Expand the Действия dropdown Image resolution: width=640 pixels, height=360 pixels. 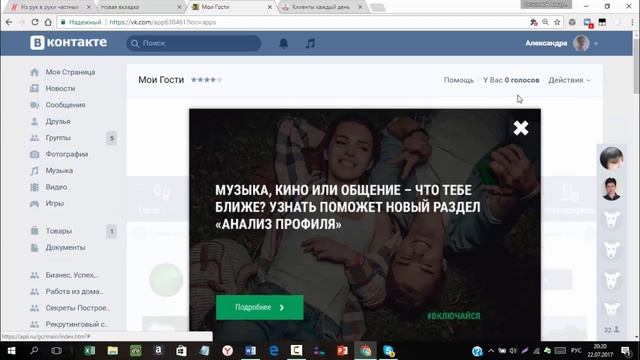tap(569, 80)
